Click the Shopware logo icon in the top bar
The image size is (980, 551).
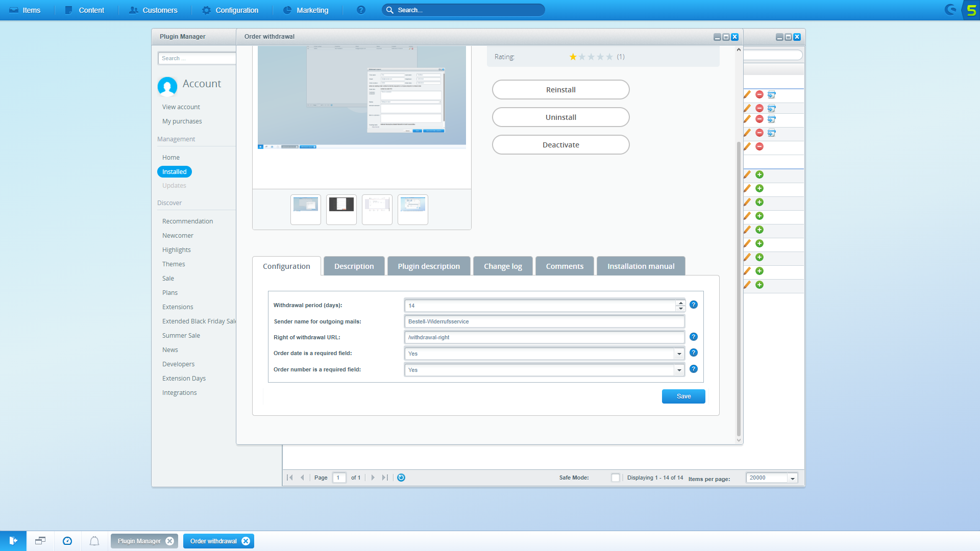click(x=950, y=10)
